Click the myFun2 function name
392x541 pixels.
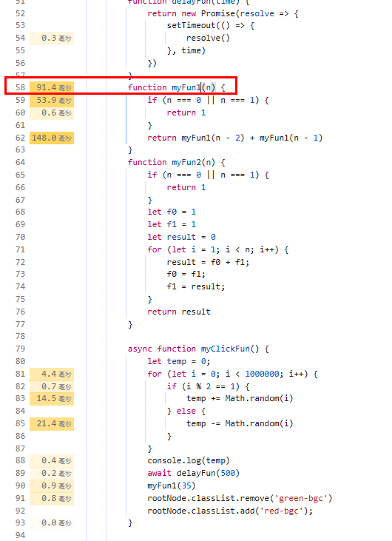coord(186,162)
